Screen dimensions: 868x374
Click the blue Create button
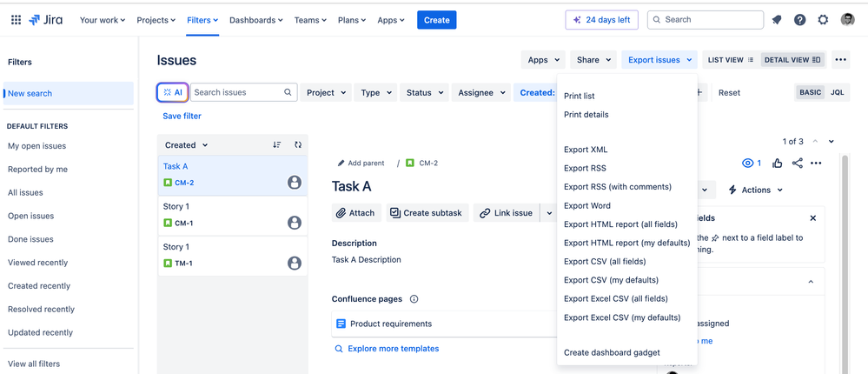(437, 20)
